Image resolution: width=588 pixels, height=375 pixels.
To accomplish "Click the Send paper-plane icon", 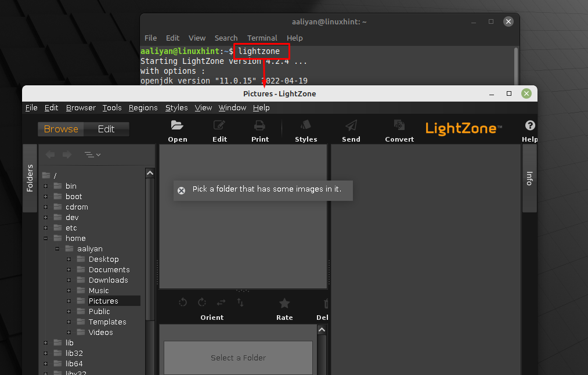I will pos(351,125).
